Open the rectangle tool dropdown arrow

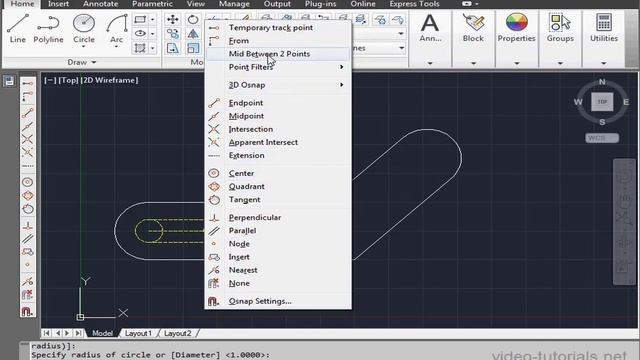153,19
